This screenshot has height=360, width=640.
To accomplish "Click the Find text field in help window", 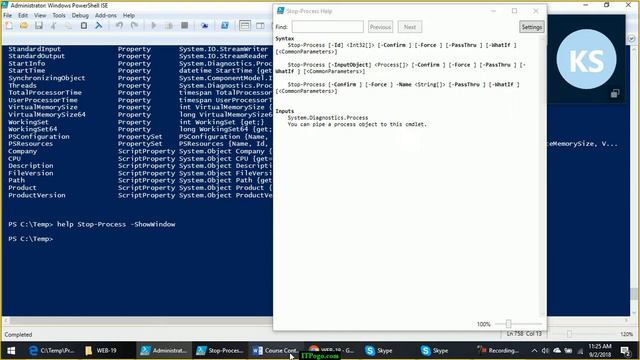I will (327, 27).
